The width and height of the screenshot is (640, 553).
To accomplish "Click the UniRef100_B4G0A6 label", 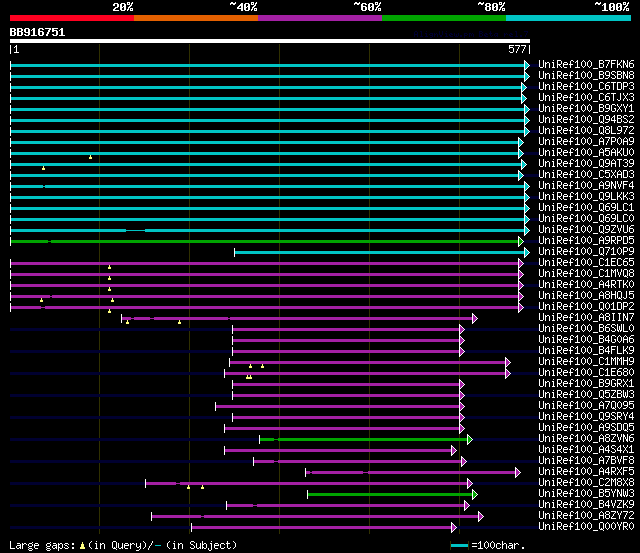I will pos(586,340).
